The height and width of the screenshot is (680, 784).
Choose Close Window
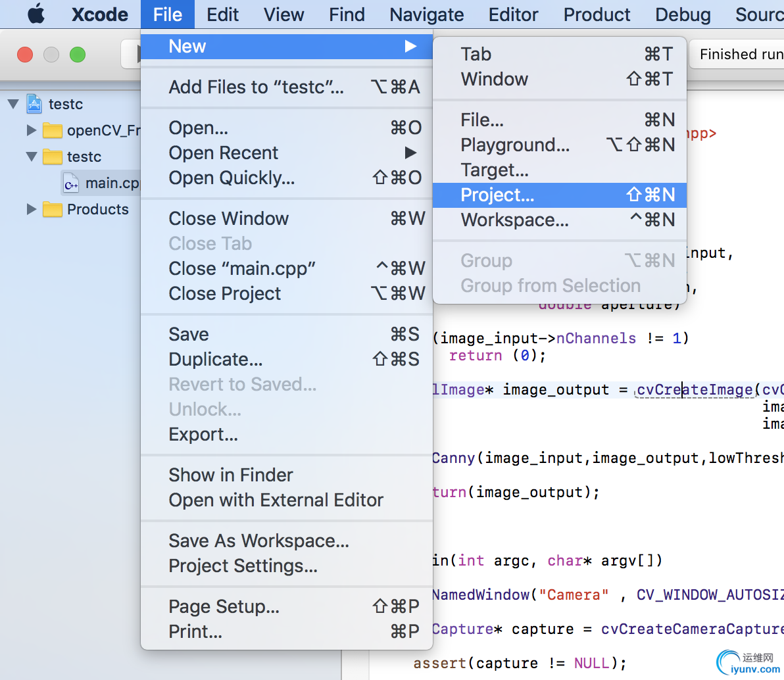(x=287, y=218)
